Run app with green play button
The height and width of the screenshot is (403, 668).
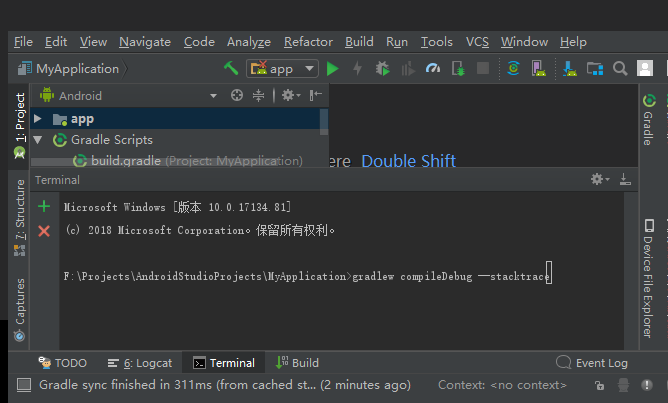tap(332, 69)
